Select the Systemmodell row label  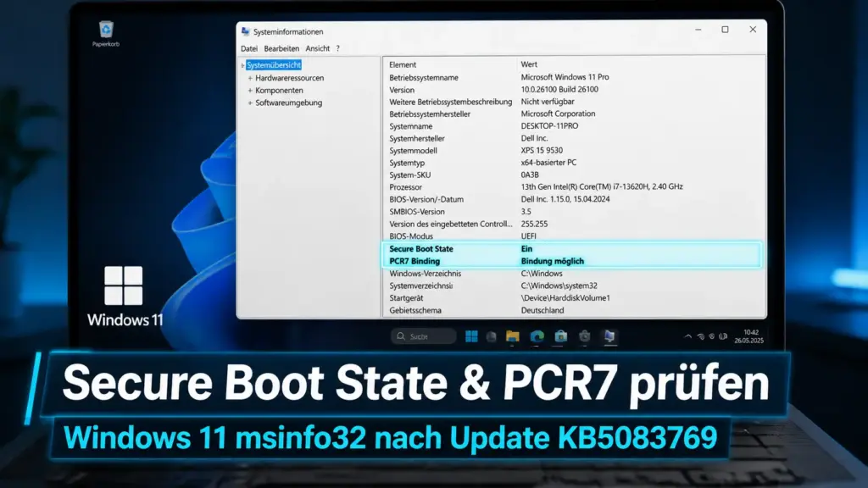pos(413,151)
